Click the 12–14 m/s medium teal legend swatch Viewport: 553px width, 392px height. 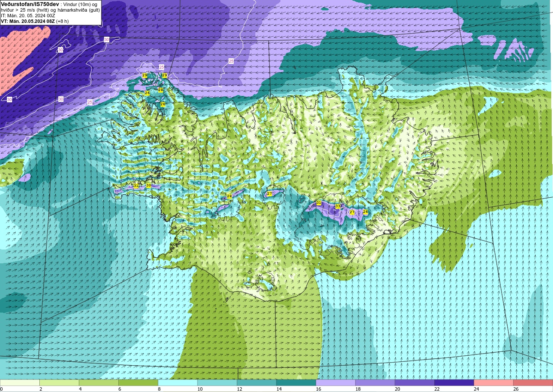(x=257, y=383)
